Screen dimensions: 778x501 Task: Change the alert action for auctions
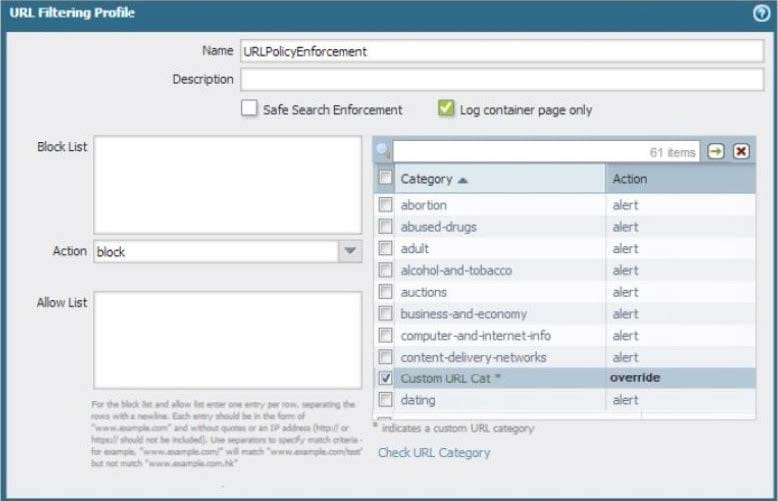(625, 292)
